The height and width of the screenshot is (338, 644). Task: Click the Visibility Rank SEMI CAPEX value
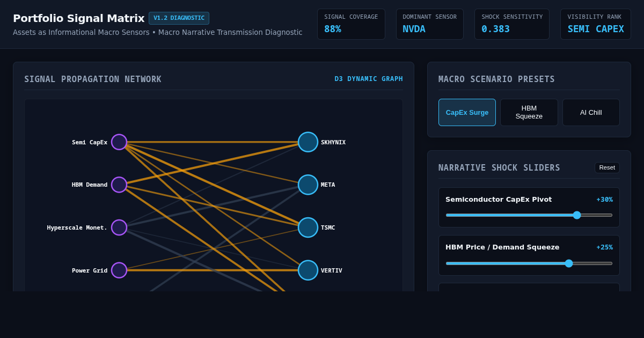[596, 29]
